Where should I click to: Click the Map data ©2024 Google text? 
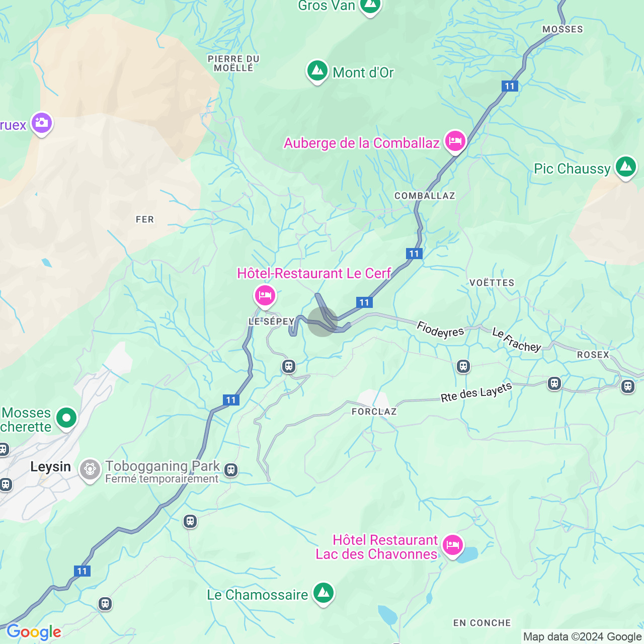pyautogui.click(x=582, y=637)
